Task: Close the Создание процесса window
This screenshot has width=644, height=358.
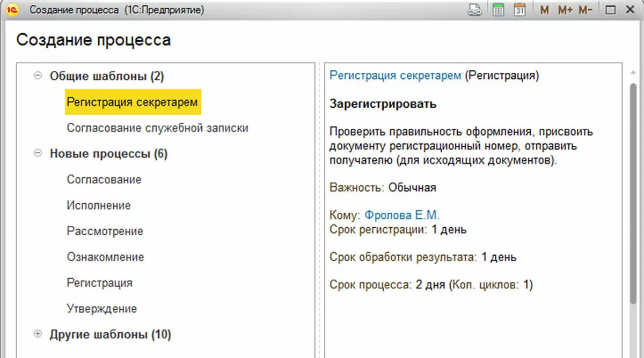Action: (630, 10)
